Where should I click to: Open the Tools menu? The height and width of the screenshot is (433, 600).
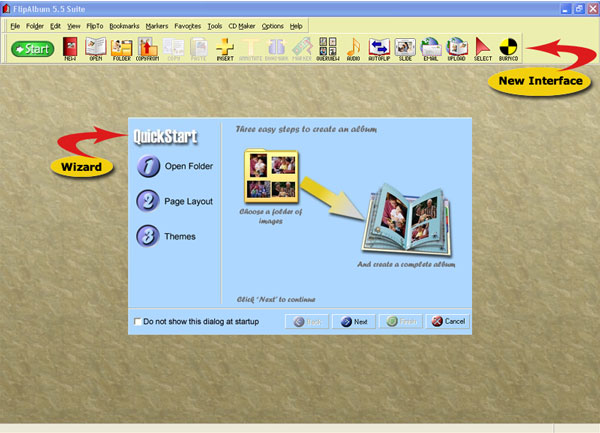pyautogui.click(x=215, y=26)
